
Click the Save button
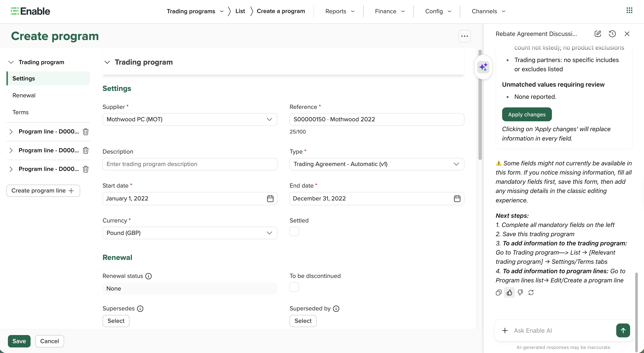pos(19,341)
